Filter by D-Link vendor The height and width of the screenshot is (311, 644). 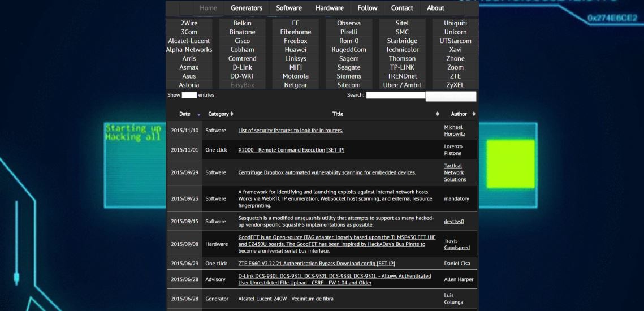coord(243,67)
